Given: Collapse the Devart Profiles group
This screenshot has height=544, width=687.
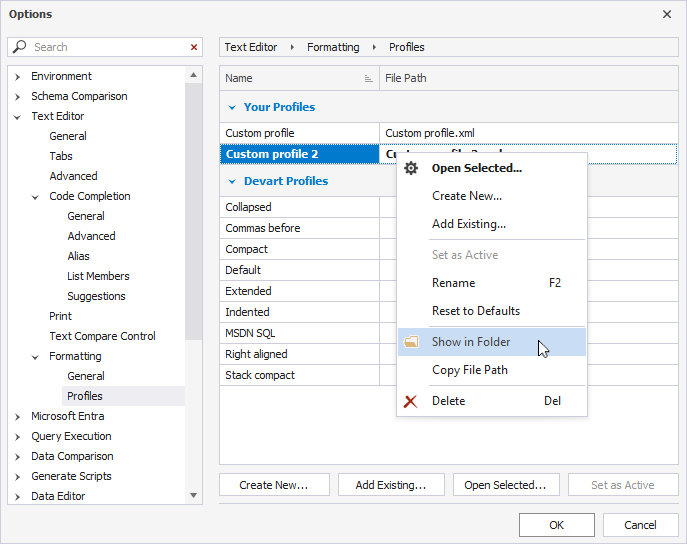Looking at the screenshot, I should [232, 181].
